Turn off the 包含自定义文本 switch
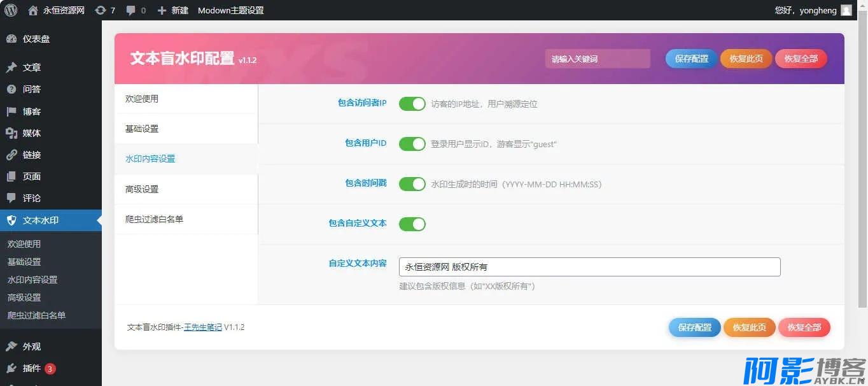 click(x=412, y=224)
